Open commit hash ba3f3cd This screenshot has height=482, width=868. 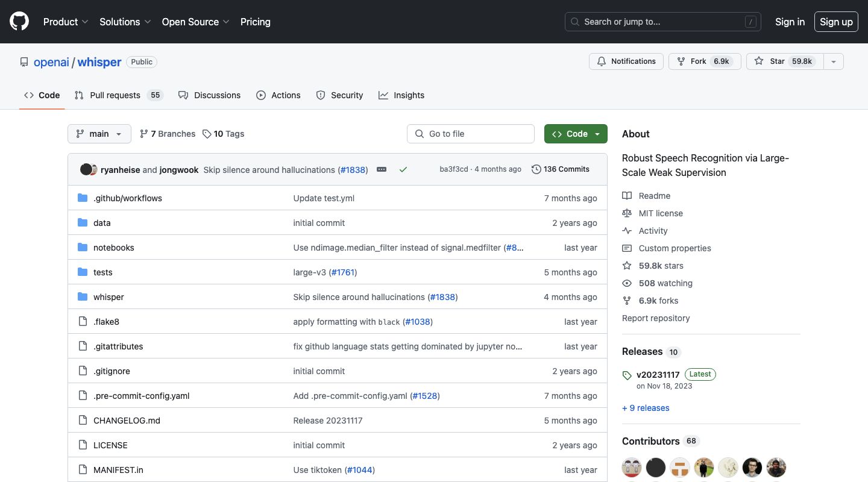[x=454, y=169]
